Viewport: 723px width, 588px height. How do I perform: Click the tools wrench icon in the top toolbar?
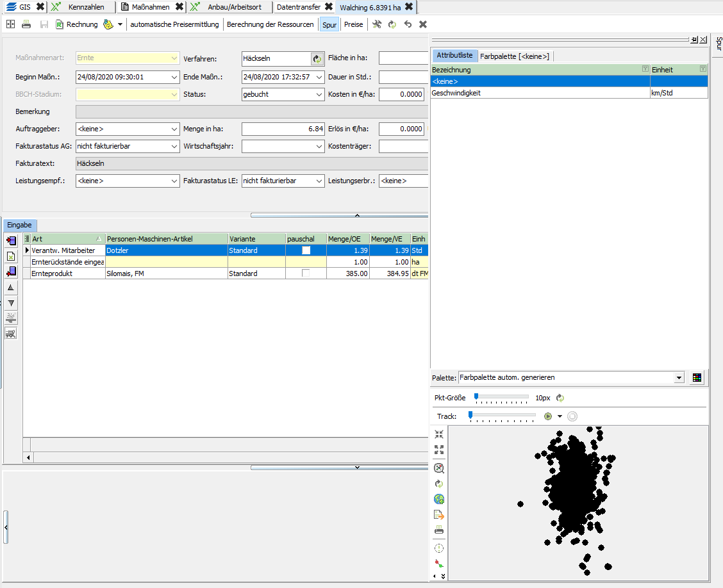(377, 24)
